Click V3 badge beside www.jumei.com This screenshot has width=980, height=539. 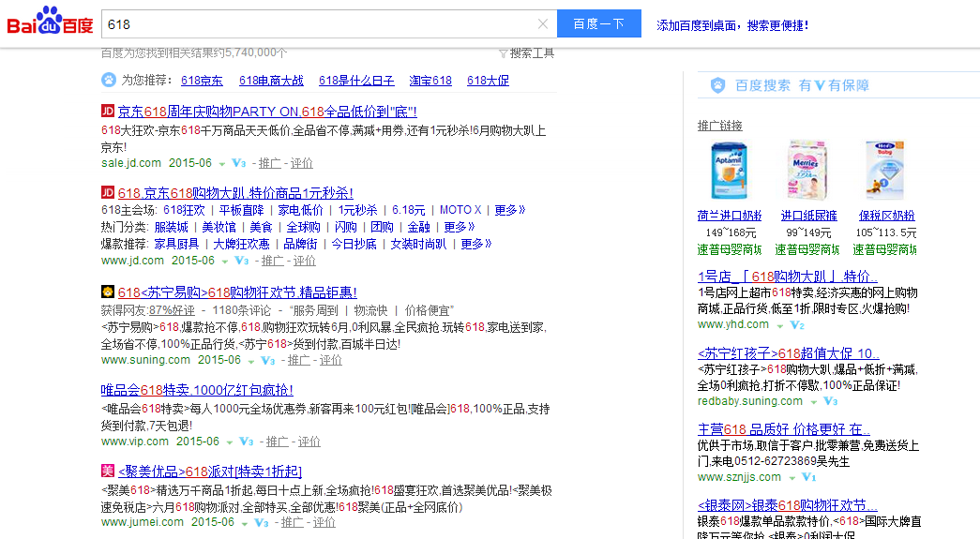(262, 522)
